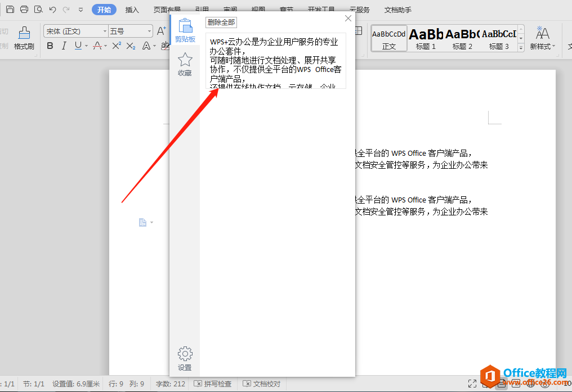This screenshot has height=392, width=572.
Task: Open the 新样式 new style button
Action: point(543,38)
